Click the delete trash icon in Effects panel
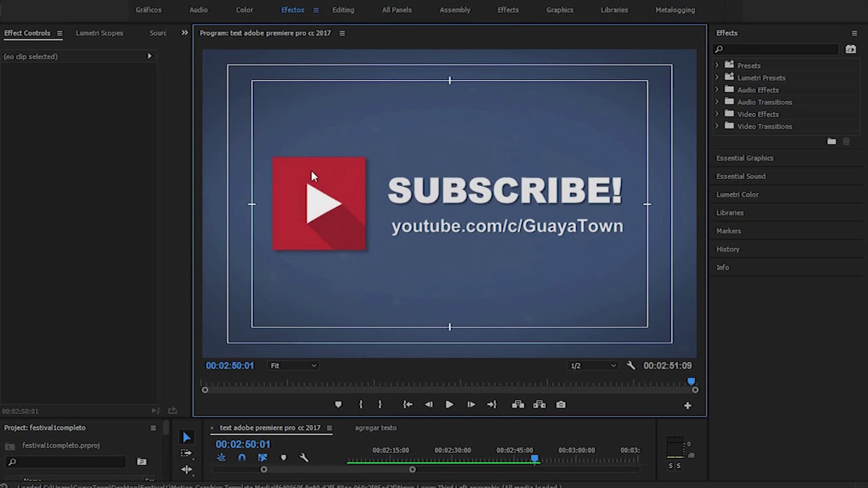The image size is (868, 488). [x=846, y=141]
